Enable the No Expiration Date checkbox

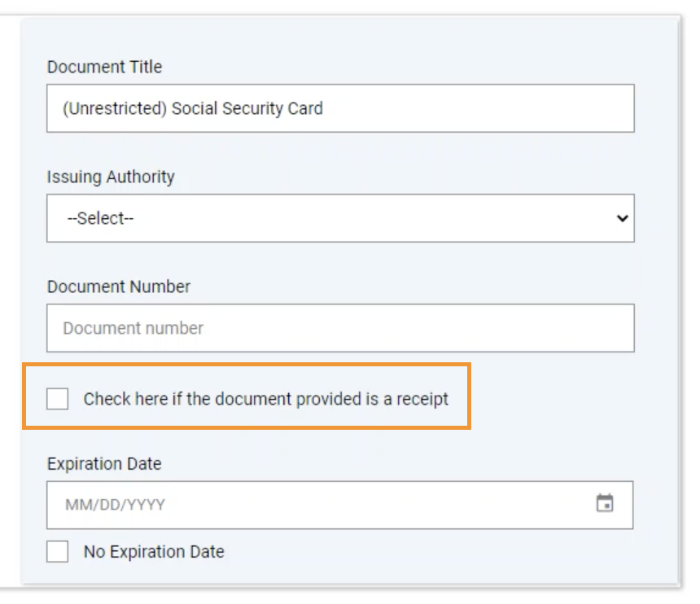[x=58, y=551]
